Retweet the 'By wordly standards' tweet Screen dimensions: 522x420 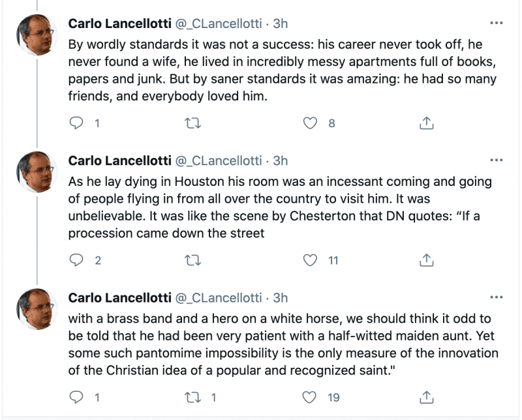pyautogui.click(x=193, y=123)
